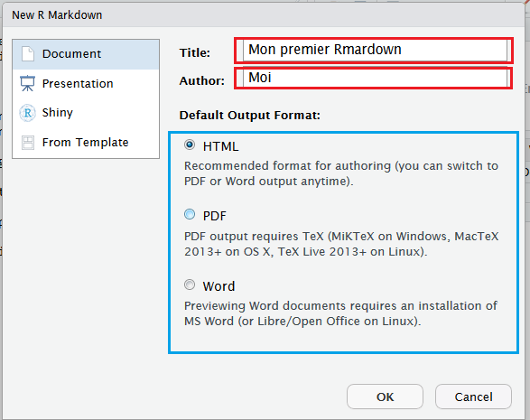Focus the Author text field
Screen dimensions: 530x420
pyautogui.click(x=375, y=79)
